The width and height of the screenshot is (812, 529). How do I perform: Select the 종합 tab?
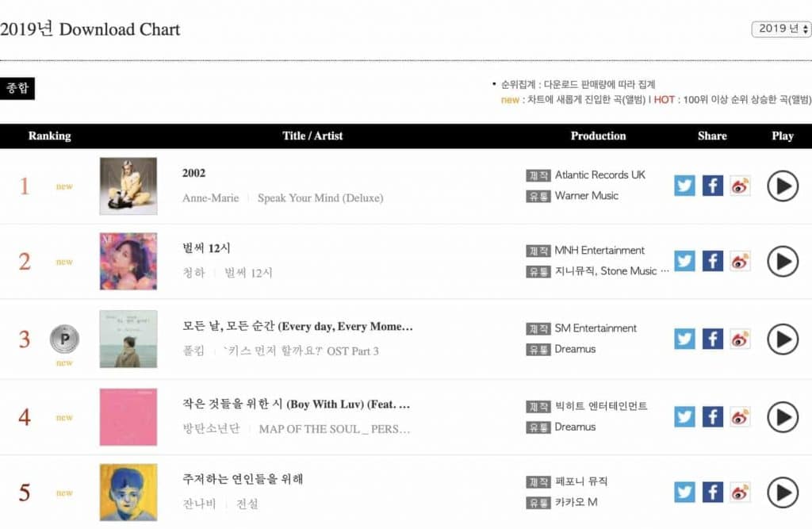17,89
